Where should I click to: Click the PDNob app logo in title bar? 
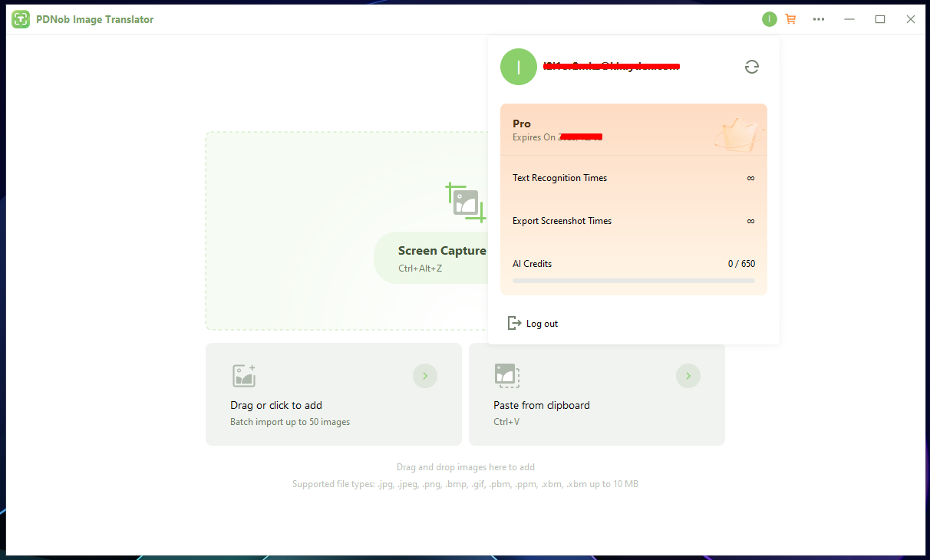tap(21, 19)
